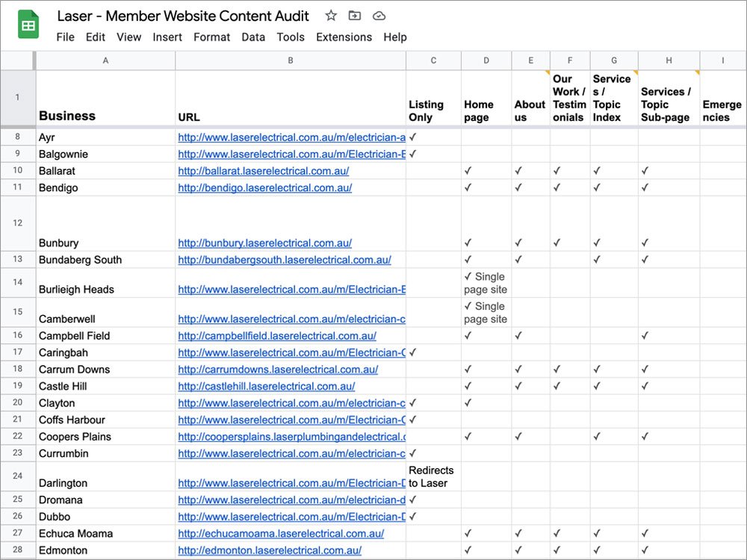Image resolution: width=747 pixels, height=560 pixels.
Task: Select the 'Camberwell' business cell
Action: pyautogui.click(x=106, y=312)
